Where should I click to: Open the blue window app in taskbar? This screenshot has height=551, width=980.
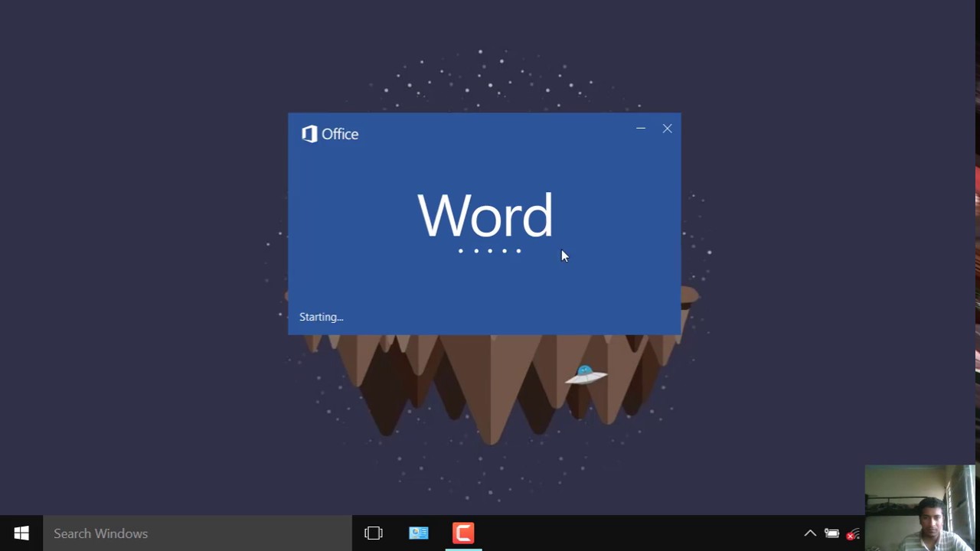(419, 533)
